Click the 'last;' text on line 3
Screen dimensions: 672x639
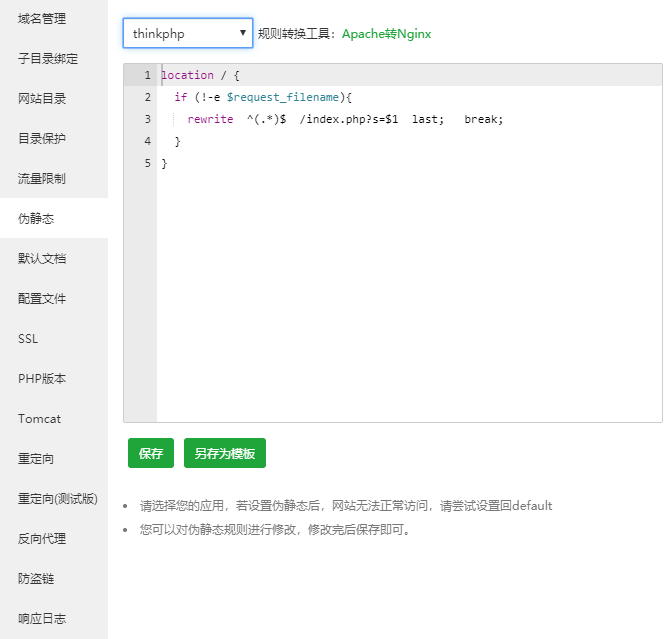click(428, 119)
